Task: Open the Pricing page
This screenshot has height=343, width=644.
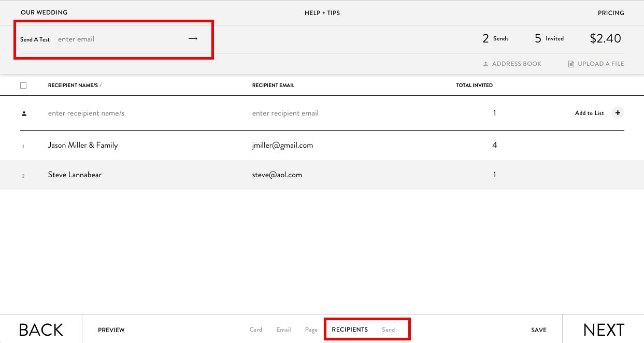Action: click(x=611, y=13)
